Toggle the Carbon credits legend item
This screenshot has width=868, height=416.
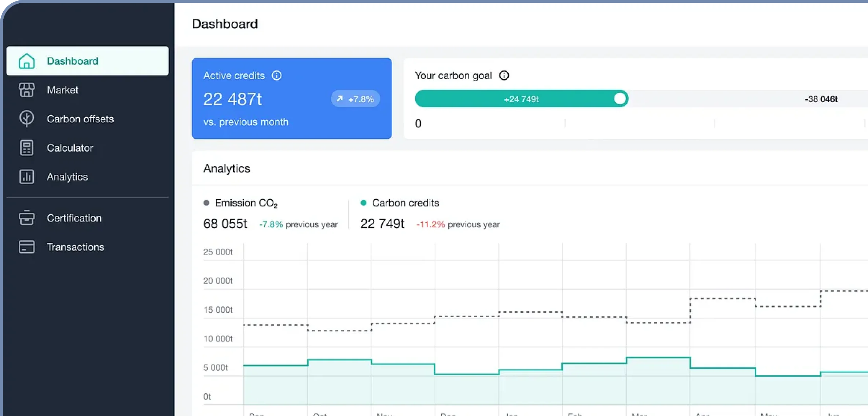[x=405, y=203]
